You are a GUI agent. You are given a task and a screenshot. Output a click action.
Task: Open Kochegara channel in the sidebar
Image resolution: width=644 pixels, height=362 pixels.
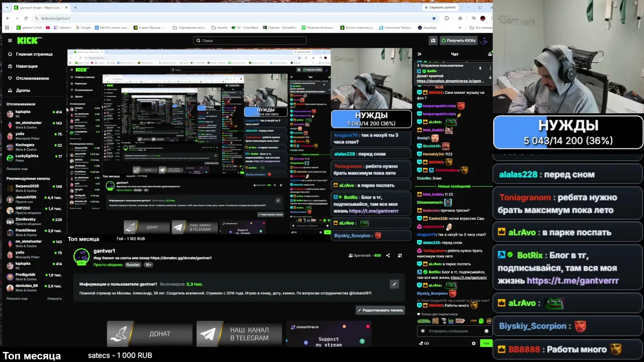(x=34, y=146)
